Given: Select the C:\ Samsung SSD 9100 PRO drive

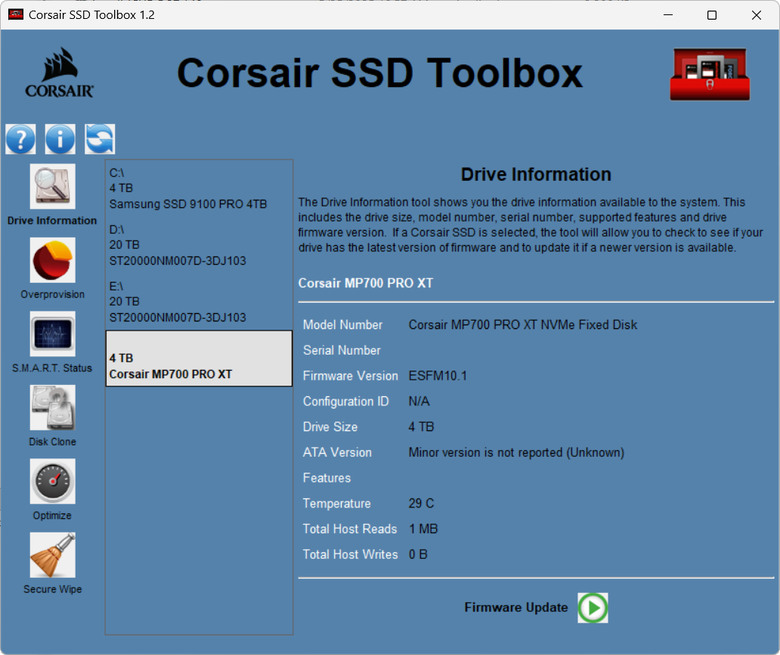Looking at the screenshot, I should pos(199,188).
